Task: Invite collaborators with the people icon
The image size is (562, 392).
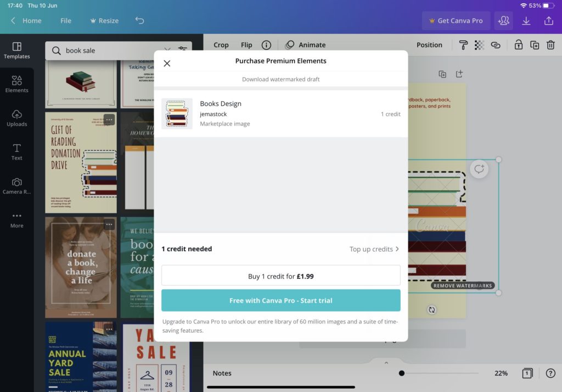Action: click(x=504, y=20)
